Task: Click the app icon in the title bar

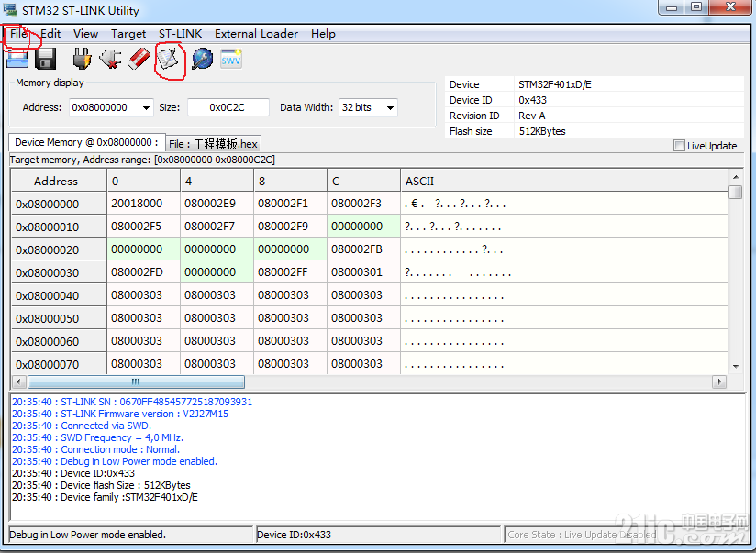Action: click(x=10, y=10)
